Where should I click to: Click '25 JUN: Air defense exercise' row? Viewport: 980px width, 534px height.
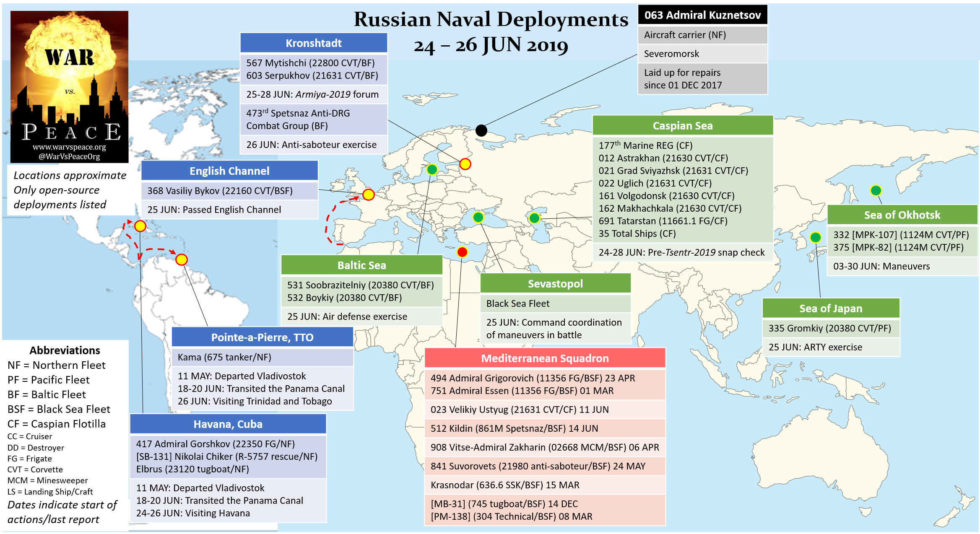[x=361, y=316]
